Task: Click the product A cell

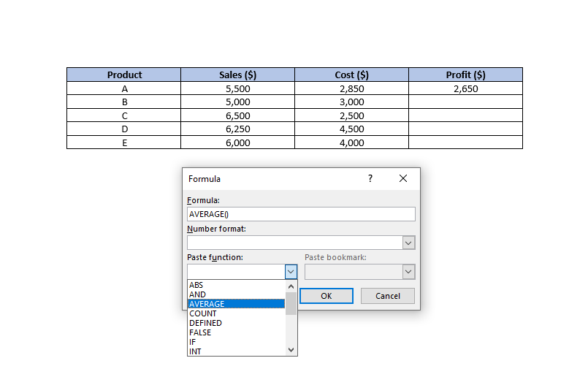Action: click(124, 88)
